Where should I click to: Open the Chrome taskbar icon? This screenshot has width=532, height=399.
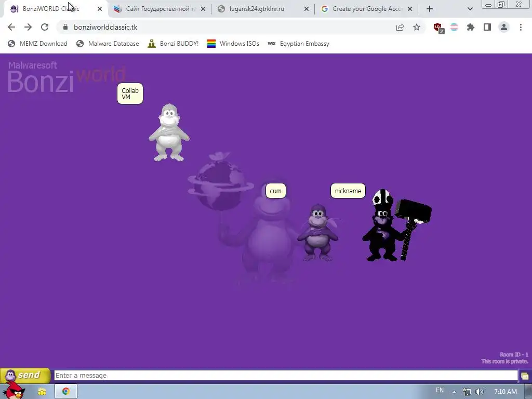tap(66, 391)
